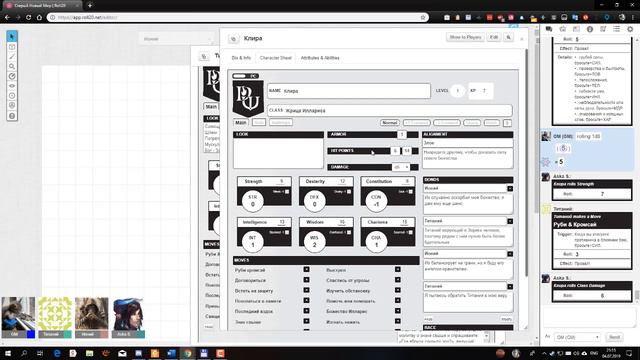Image resolution: width=640 pixels, height=360 pixels.
Task: Open the Aska S. player avatar
Action: (x=128, y=314)
